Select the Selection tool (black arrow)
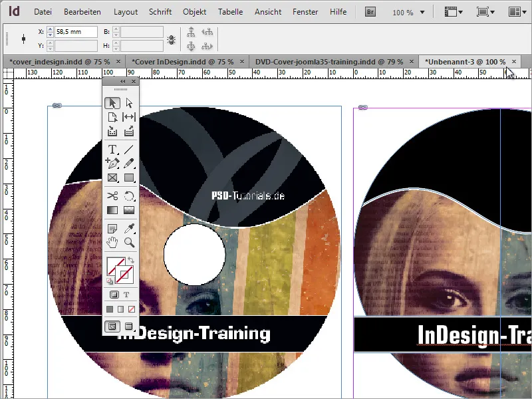The image size is (532, 399). (x=112, y=103)
